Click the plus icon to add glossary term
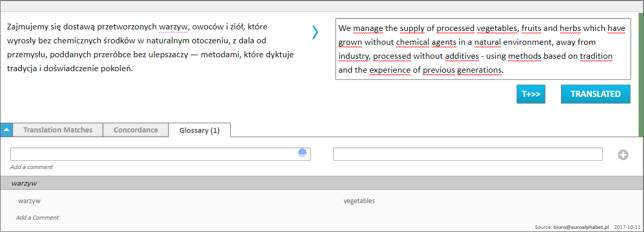This screenshot has width=644, height=232. click(623, 155)
